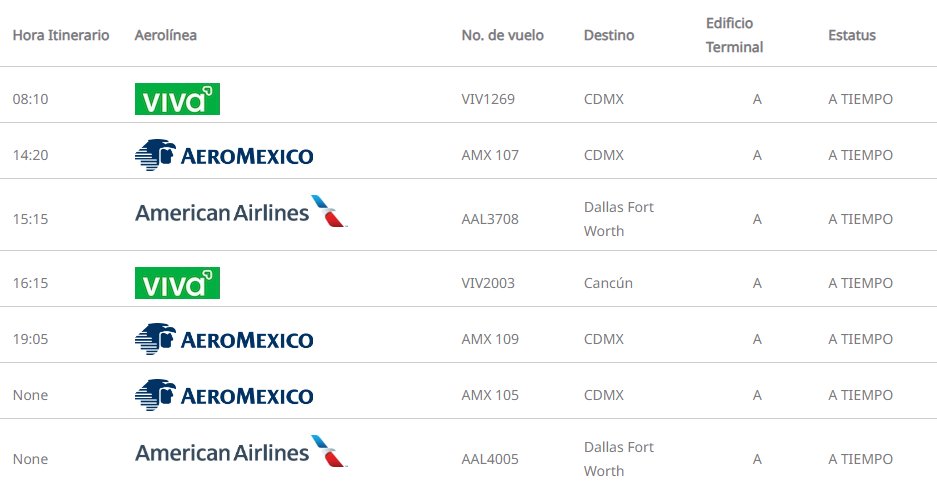The width and height of the screenshot is (937, 487).
Task: Click the No. de vuelo column header
Action: 502,35
